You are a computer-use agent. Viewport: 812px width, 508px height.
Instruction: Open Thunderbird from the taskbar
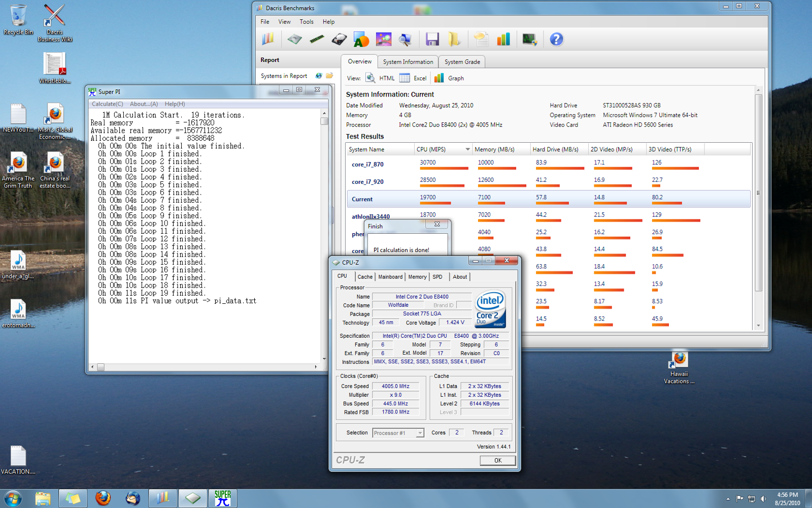tap(133, 498)
